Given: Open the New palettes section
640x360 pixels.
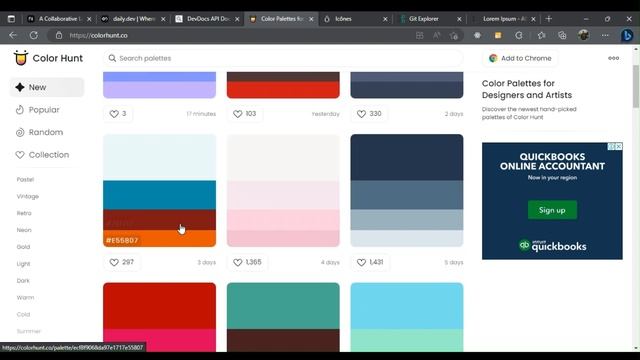Looking at the screenshot, I should coord(47,87).
